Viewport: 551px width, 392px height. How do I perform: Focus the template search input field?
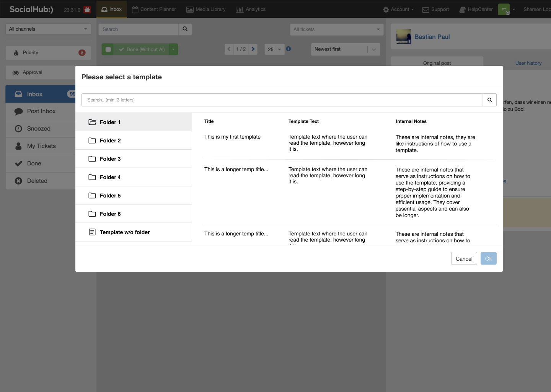pos(282,100)
